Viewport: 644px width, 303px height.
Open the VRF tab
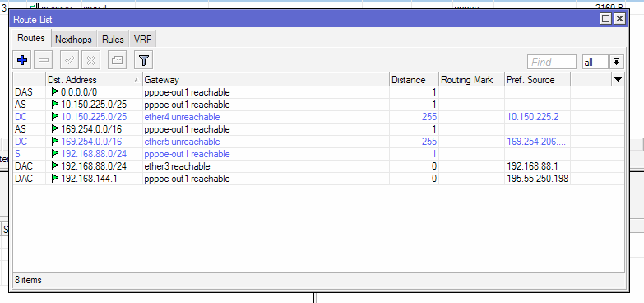[x=142, y=40]
